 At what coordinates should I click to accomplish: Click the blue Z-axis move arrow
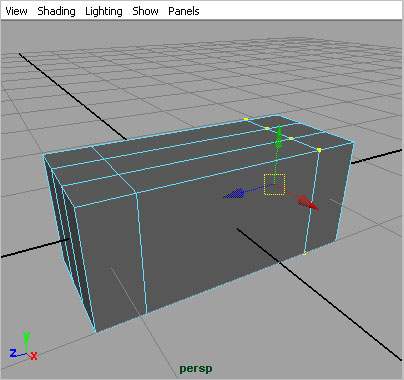point(234,194)
